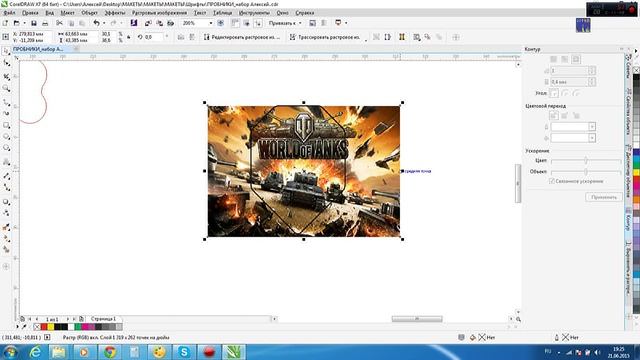The width and height of the screenshot is (640, 360).
Task: Choose bevel corner contour option
Action: click(x=576, y=93)
